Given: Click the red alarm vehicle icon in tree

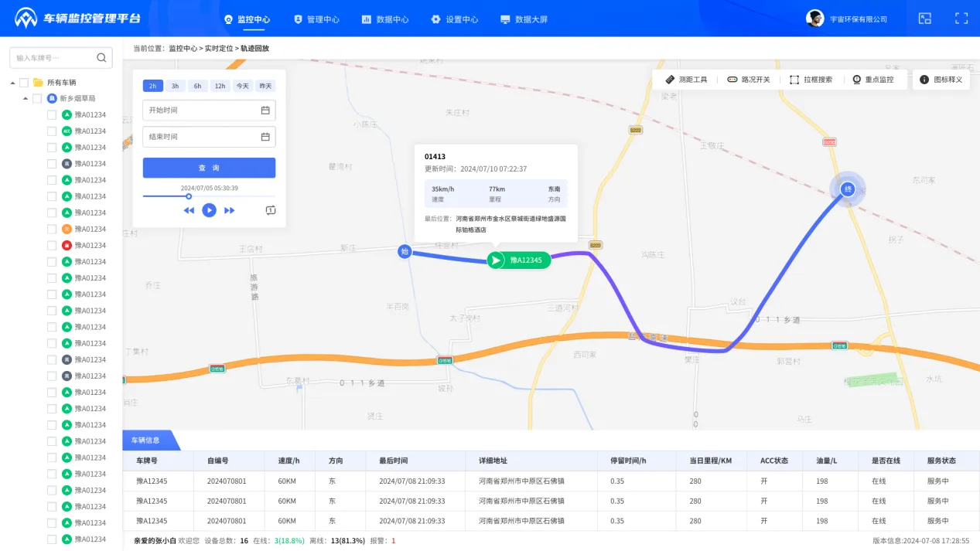Looking at the screenshot, I should pyautogui.click(x=67, y=245).
